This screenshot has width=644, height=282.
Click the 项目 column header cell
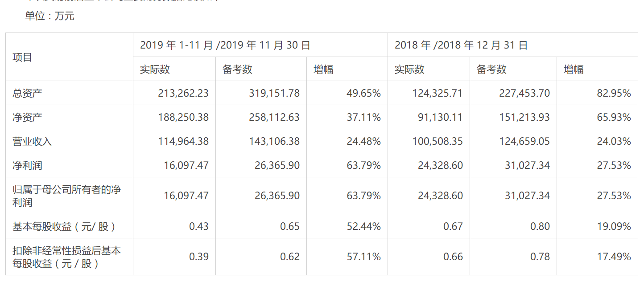[22, 57]
